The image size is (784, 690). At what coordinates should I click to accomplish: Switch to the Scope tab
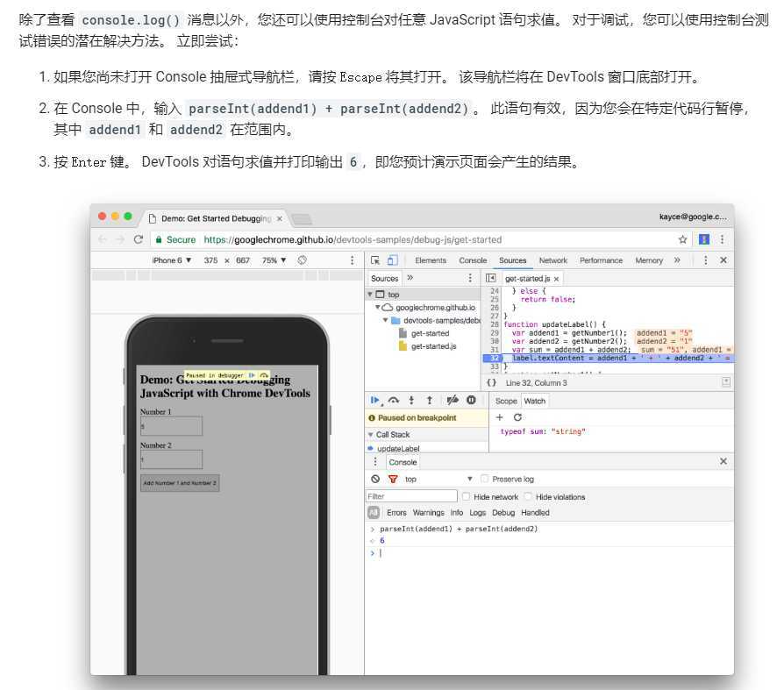tap(506, 401)
